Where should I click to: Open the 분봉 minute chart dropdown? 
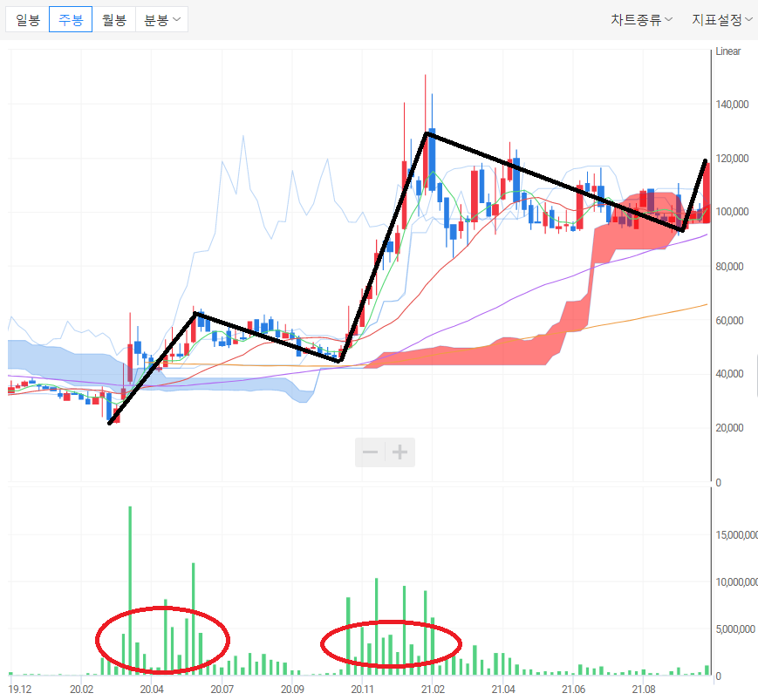point(162,20)
